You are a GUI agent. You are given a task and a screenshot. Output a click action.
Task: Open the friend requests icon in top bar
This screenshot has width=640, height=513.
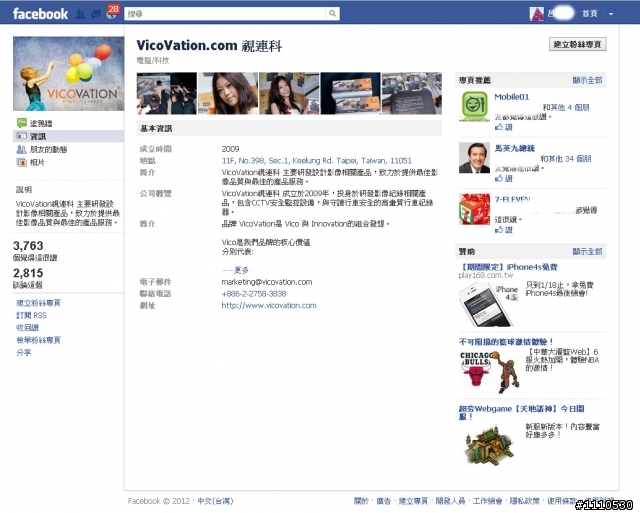(x=81, y=14)
